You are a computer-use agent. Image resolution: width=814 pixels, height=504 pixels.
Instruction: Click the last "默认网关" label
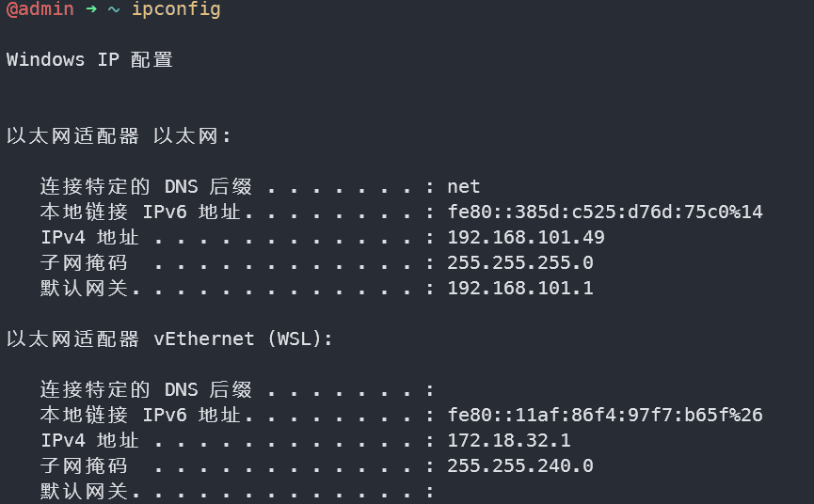84,492
